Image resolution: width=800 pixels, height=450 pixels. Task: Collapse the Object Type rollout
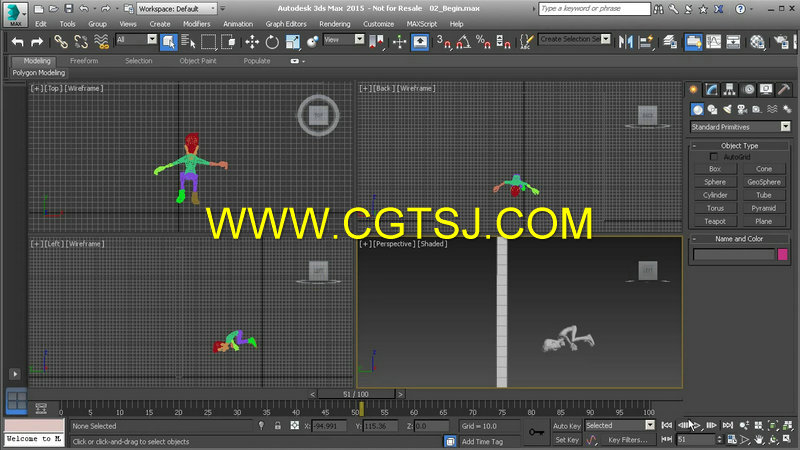[x=739, y=145]
